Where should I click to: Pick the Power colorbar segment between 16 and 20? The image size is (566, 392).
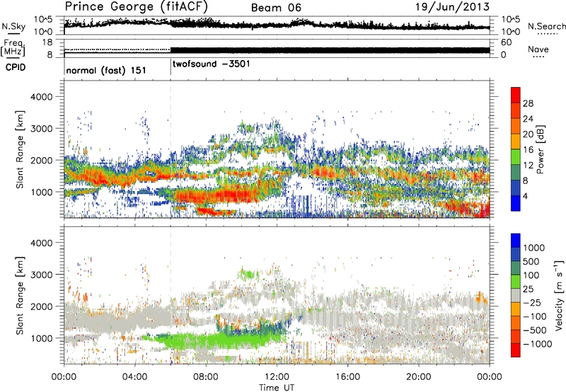point(516,142)
